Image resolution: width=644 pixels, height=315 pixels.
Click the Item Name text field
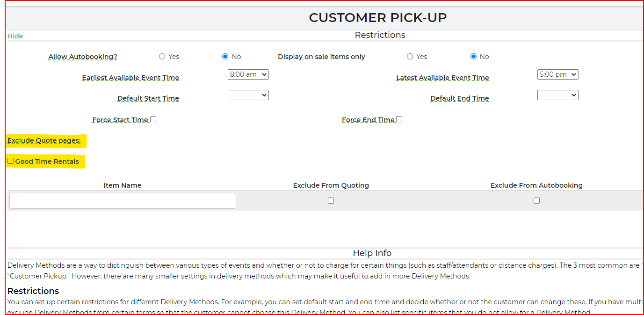coord(123,201)
